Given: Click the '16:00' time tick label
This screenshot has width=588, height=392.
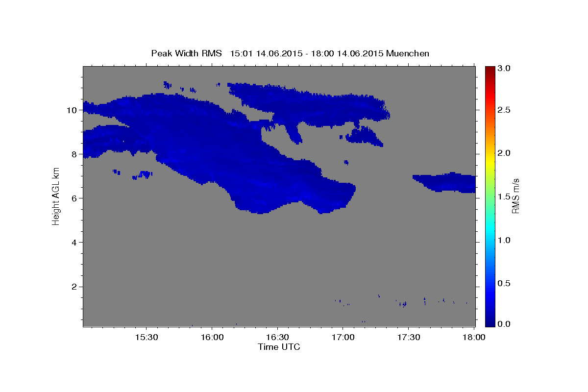Looking at the screenshot, I should pyautogui.click(x=212, y=338).
